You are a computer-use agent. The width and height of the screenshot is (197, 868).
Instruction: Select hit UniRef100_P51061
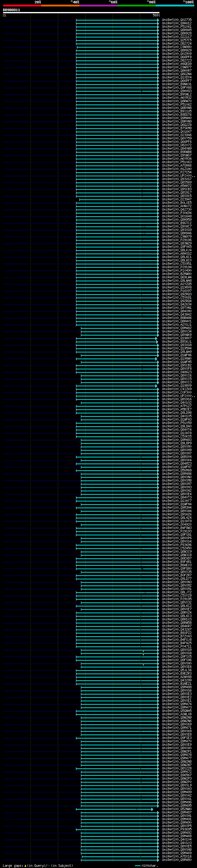(x=177, y=26)
